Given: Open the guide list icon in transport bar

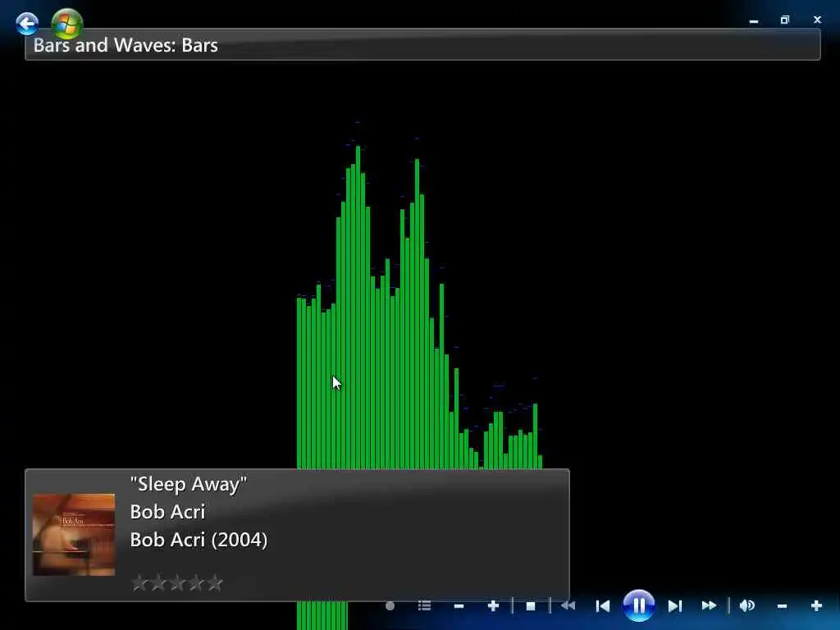Looking at the screenshot, I should pos(424,606).
